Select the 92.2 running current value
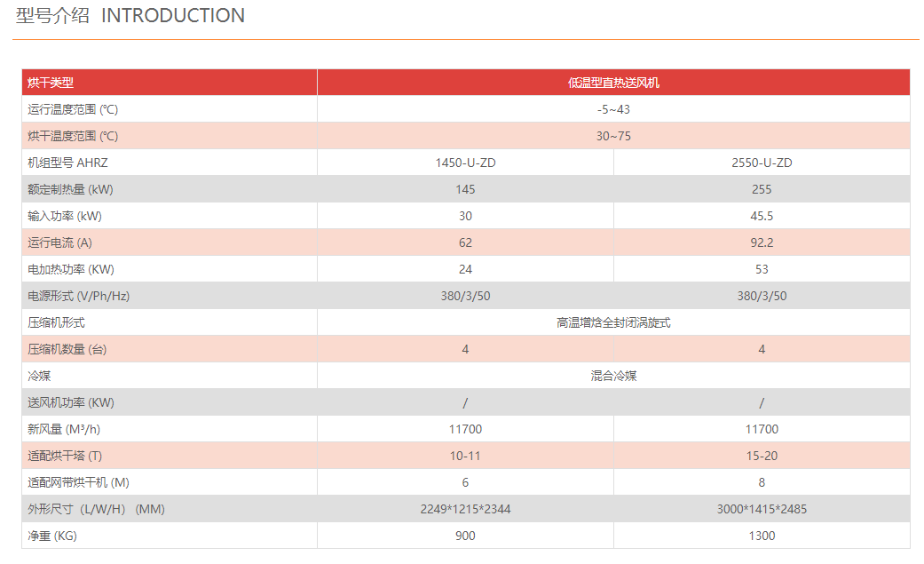Image resolution: width=924 pixels, height=564 pixels. [762, 242]
